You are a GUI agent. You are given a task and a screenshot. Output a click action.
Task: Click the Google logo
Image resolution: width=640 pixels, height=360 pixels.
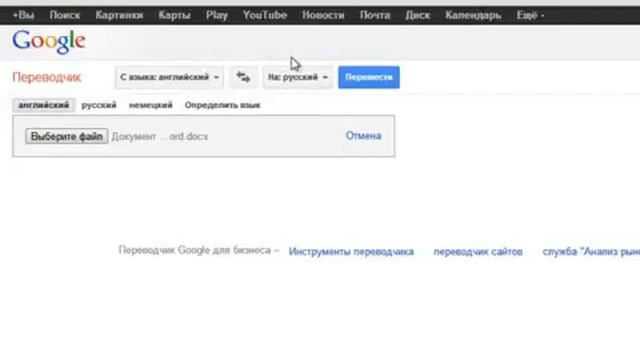(49, 41)
